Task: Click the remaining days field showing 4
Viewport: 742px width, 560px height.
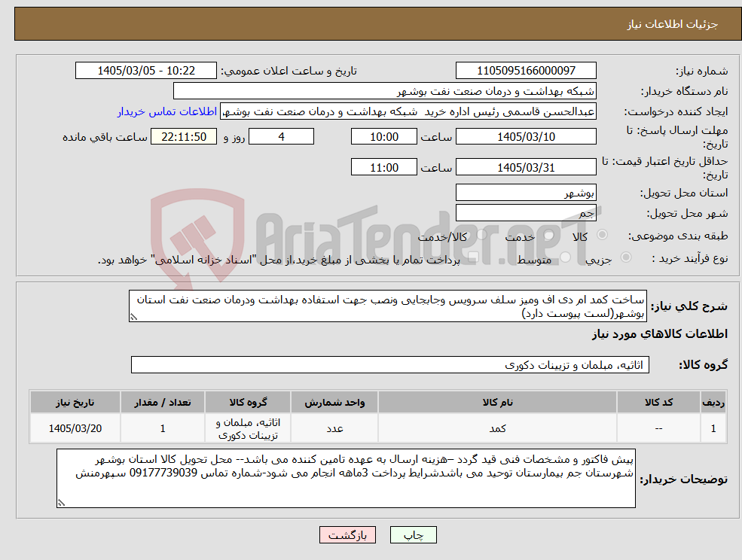Action: tap(281, 137)
